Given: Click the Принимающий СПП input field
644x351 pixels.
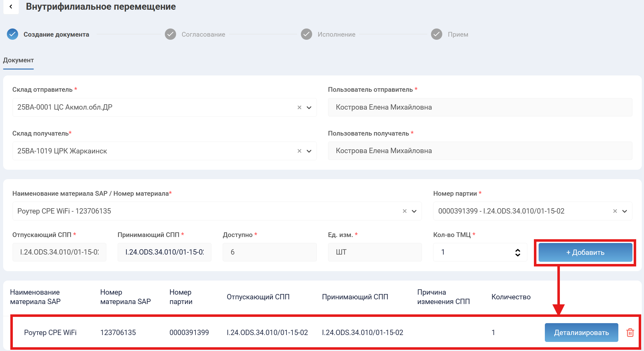Looking at the screenshot, I should (x=164, y=252).
